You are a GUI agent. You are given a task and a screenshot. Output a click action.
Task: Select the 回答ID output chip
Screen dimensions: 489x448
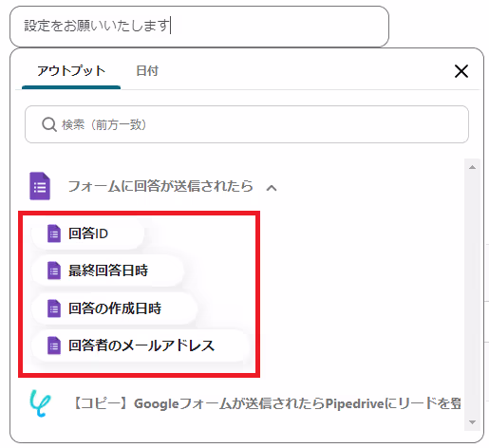[x=88, y=233]
